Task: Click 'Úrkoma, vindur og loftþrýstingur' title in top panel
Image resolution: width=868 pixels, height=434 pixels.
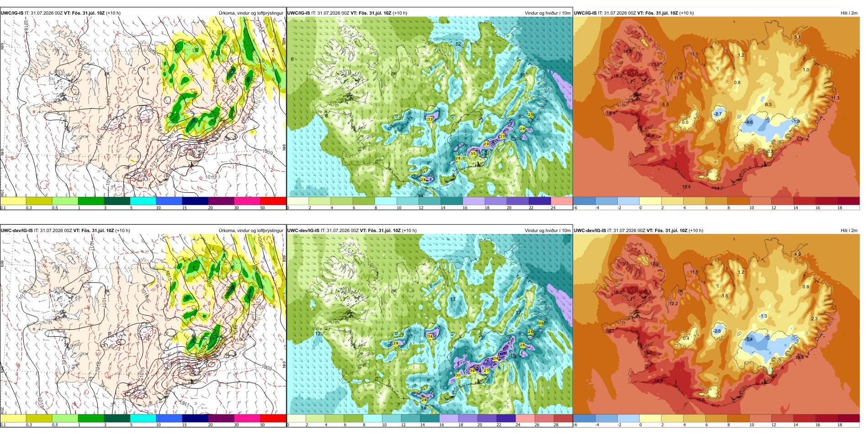Action: click(x=251, y=13)
